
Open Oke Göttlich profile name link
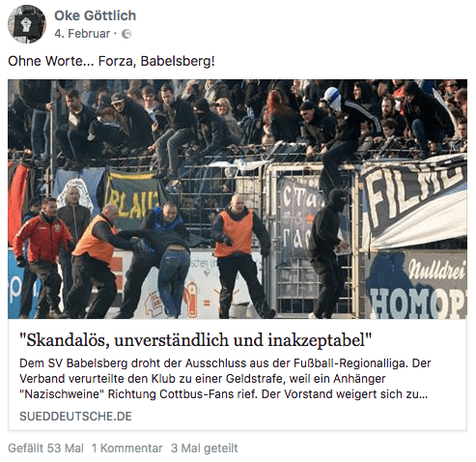95,15
